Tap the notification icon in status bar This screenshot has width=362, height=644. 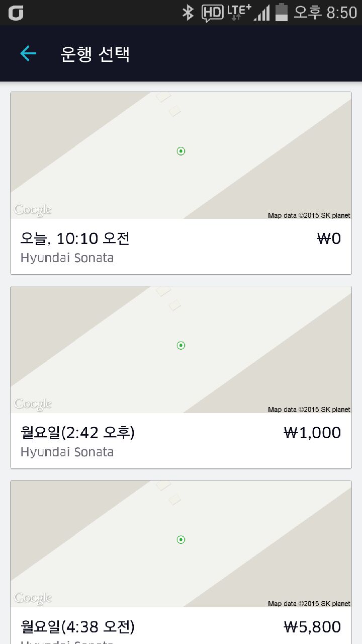[x=16, y=13]
